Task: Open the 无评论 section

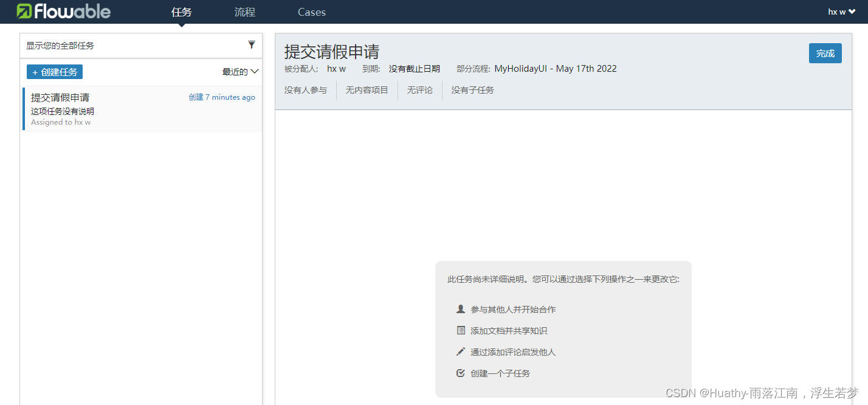Action: point(420,90)
